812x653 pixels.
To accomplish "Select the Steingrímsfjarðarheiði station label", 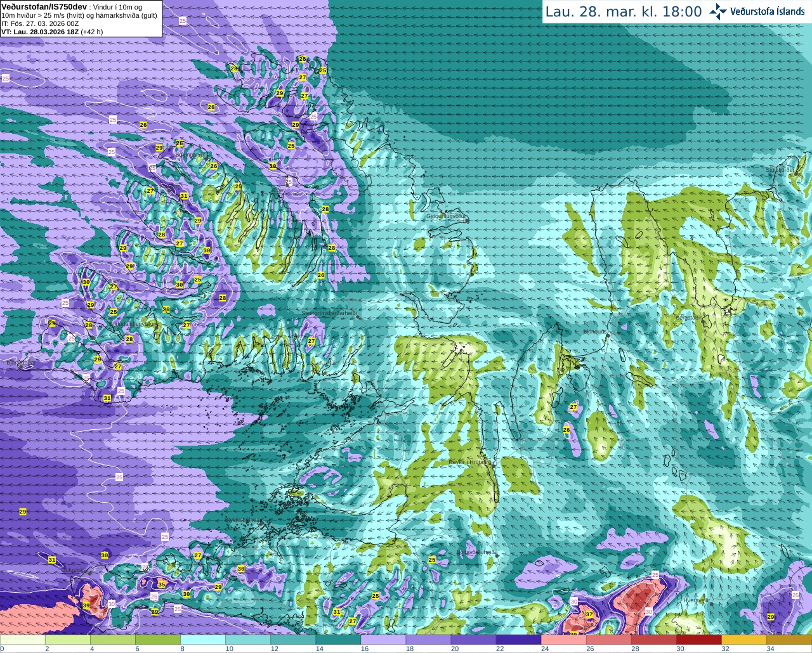I will (329, 313).
